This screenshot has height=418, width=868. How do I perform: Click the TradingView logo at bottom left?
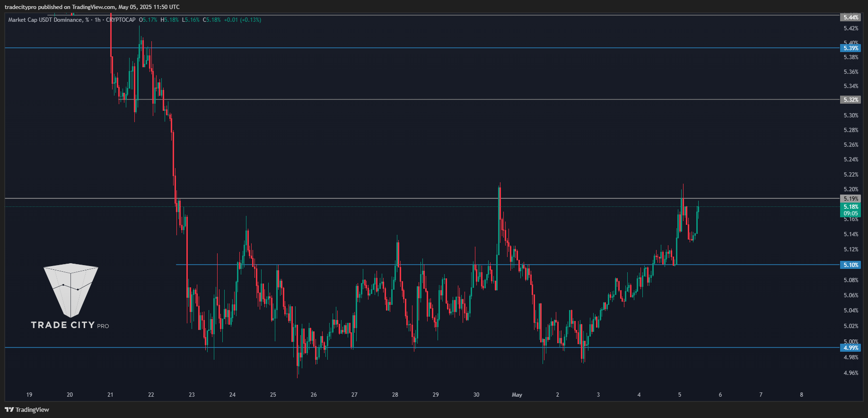(x=27, y=409)
